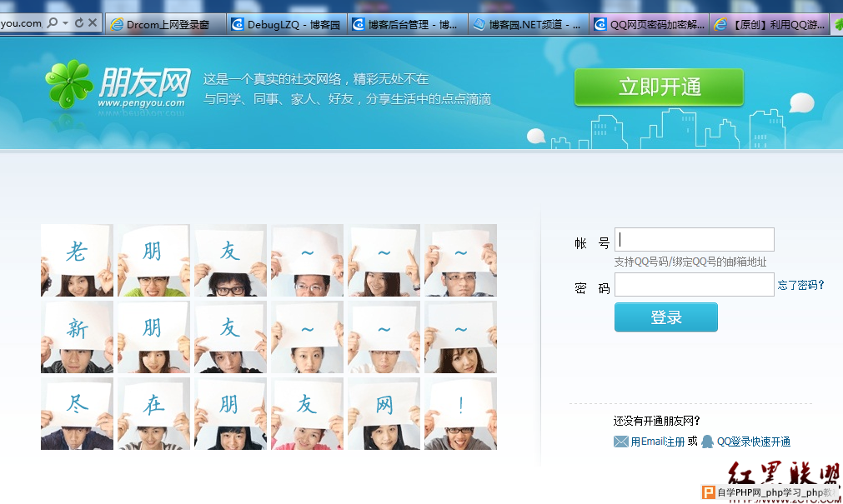Click the 密码 field label
The width and height of the screenshot is (843, 504).
592,288
